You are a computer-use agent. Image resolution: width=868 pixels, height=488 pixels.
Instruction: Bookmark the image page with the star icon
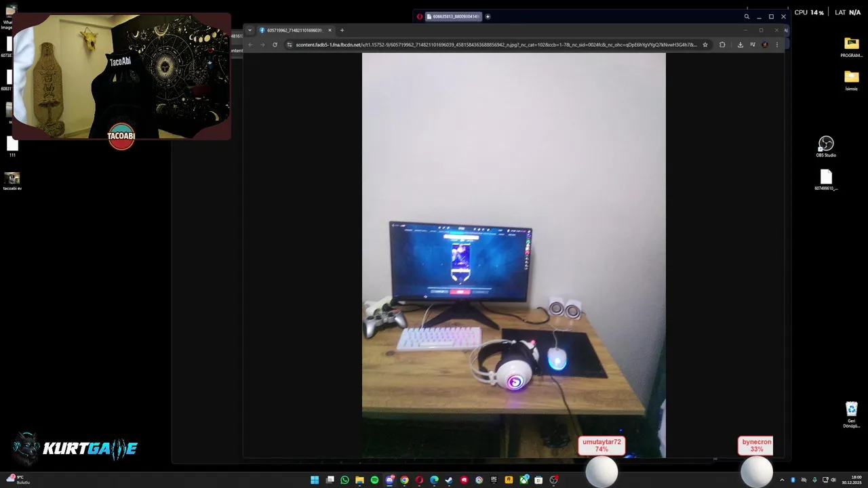pos(705,45)
